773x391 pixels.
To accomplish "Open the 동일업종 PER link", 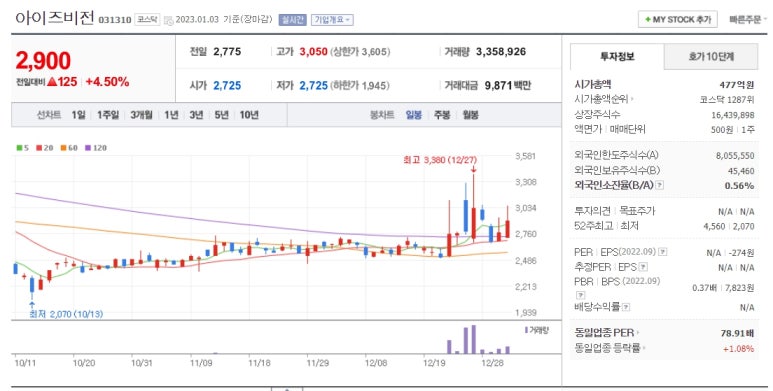I will tap(606, 333).
